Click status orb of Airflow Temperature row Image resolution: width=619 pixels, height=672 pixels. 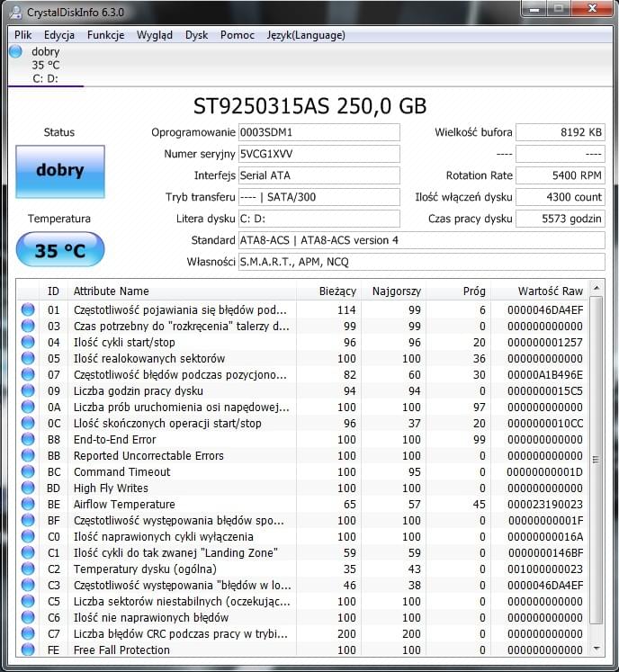28,504
